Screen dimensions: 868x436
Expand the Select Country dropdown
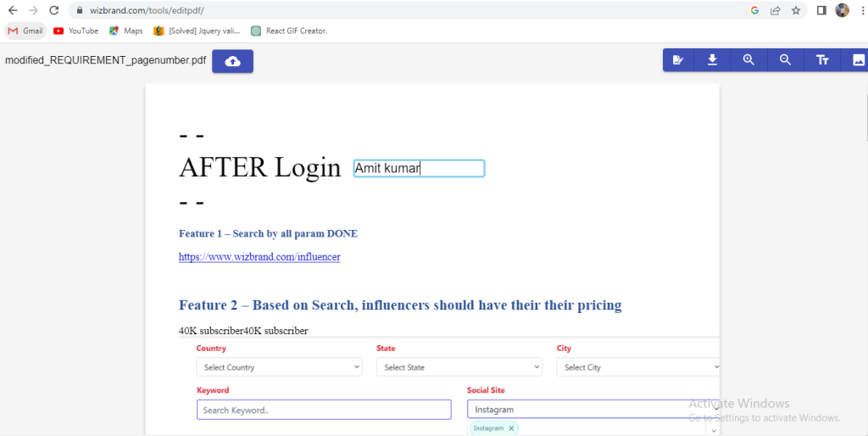tap(279, 367)
